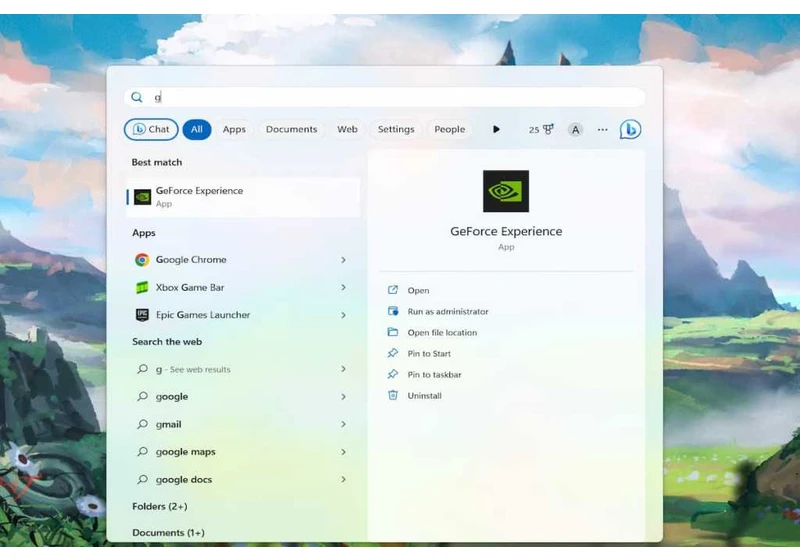The width and height of the screenshot is (800, 560).
Task: Click the Open file location folder icon
Action: coord(392,332)
